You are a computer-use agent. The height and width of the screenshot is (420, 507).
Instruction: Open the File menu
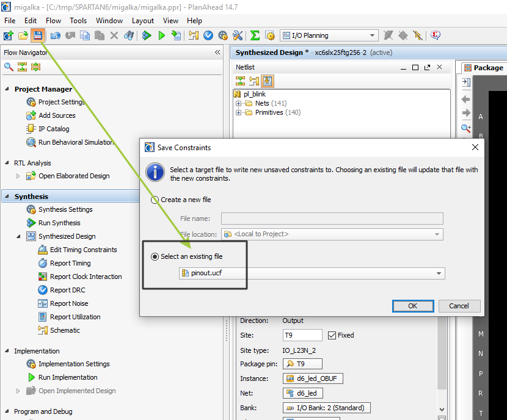(x=10, y=21)
